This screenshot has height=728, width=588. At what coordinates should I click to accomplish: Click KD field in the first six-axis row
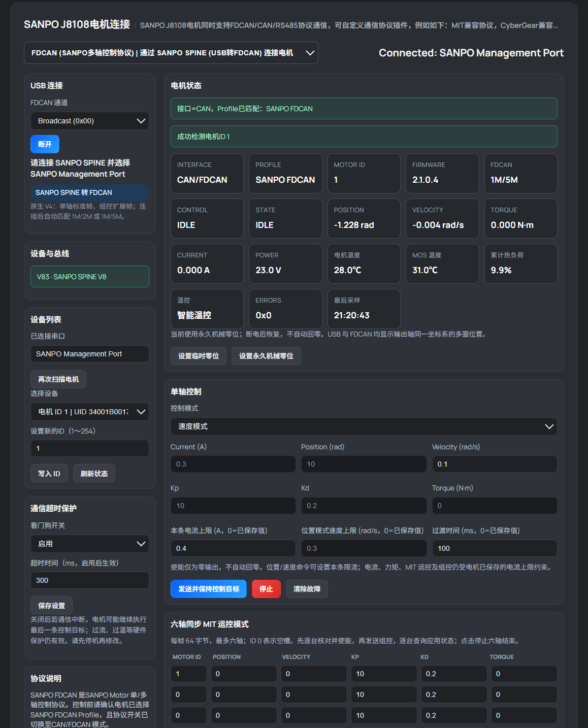tap(453, 674)
